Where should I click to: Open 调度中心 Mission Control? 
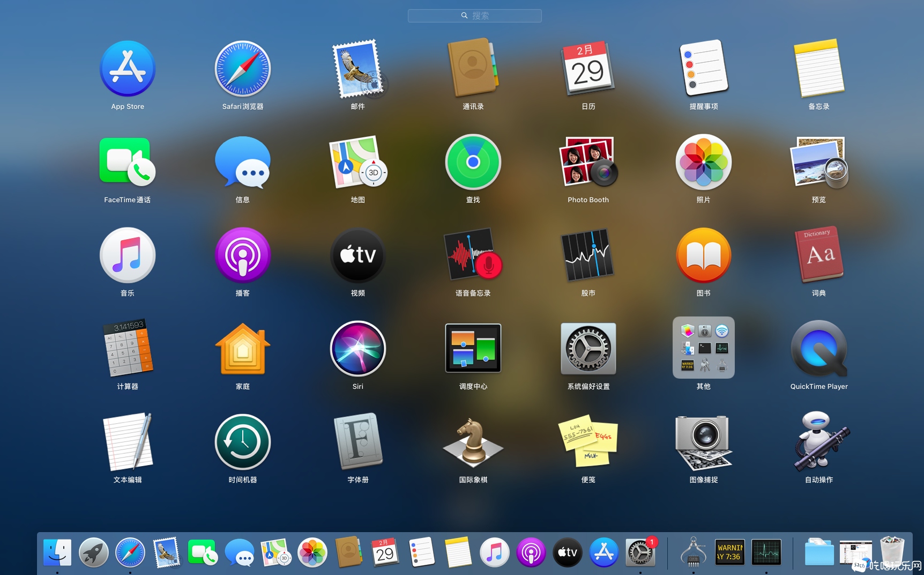pyautogui.click(x=473, y=348)
